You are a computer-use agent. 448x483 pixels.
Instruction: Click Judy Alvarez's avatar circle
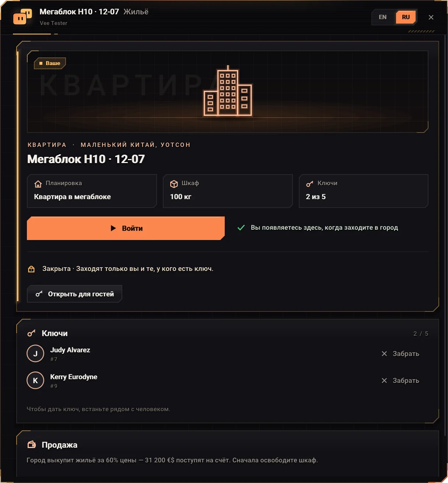[35, 354]
